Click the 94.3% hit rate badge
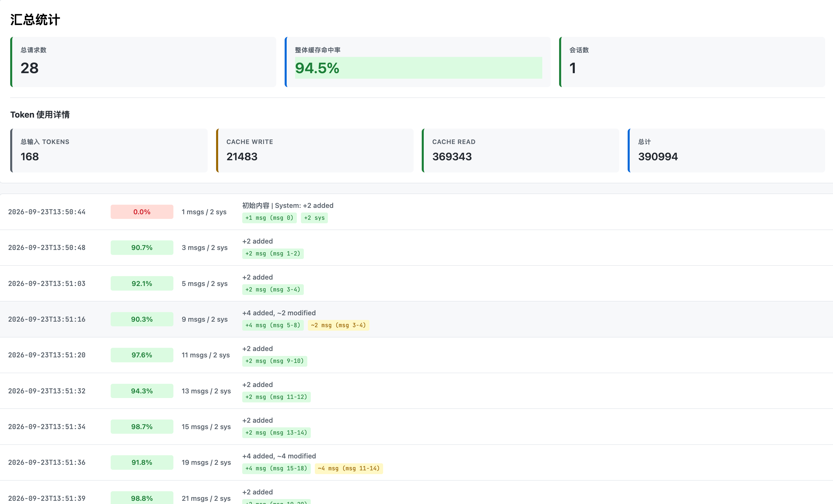833x504 pixels. click(x=142, y=391)
